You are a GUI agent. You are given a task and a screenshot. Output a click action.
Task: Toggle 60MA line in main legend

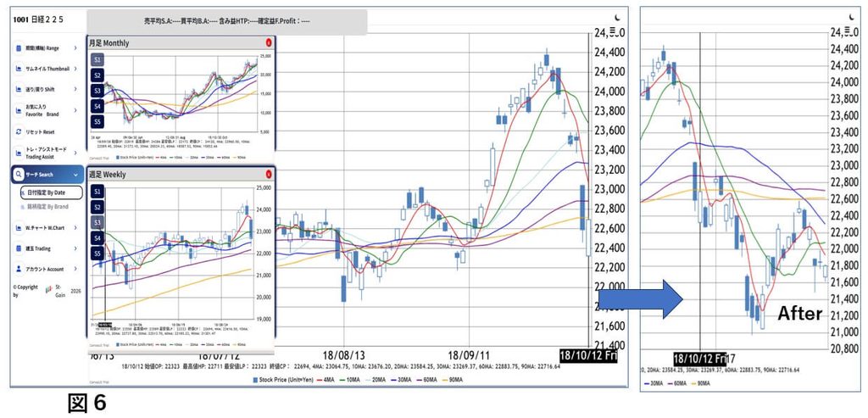click(426, 380)
